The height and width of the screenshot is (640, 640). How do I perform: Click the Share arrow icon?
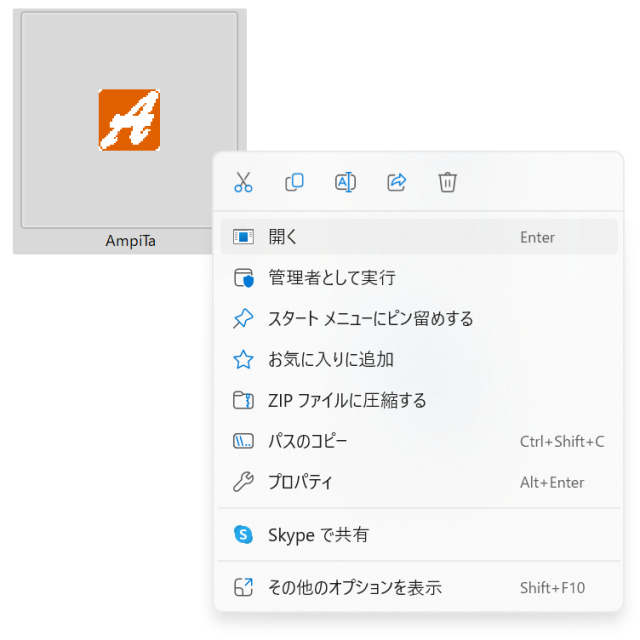[x=396, y=182]
